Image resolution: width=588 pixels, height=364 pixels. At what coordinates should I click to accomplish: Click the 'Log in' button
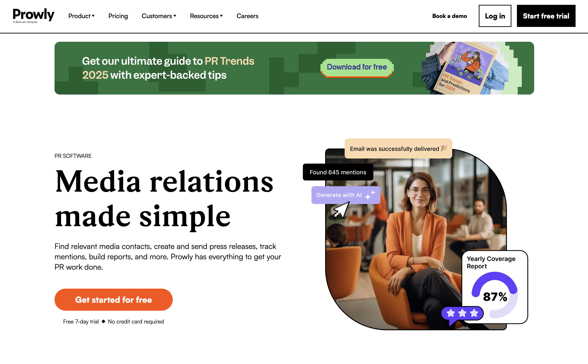pyautogui.click(x=495, y=16)
